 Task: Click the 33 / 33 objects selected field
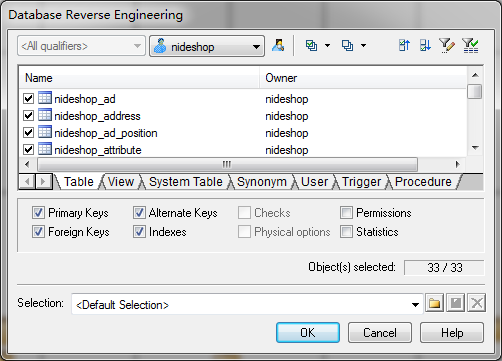pos(444,267)
